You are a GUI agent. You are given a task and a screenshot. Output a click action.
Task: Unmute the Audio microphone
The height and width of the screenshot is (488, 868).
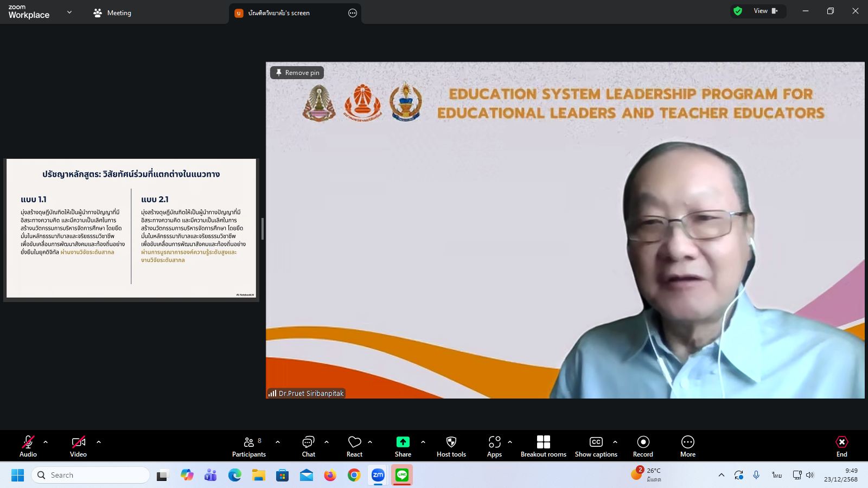[x=28, y=446]
